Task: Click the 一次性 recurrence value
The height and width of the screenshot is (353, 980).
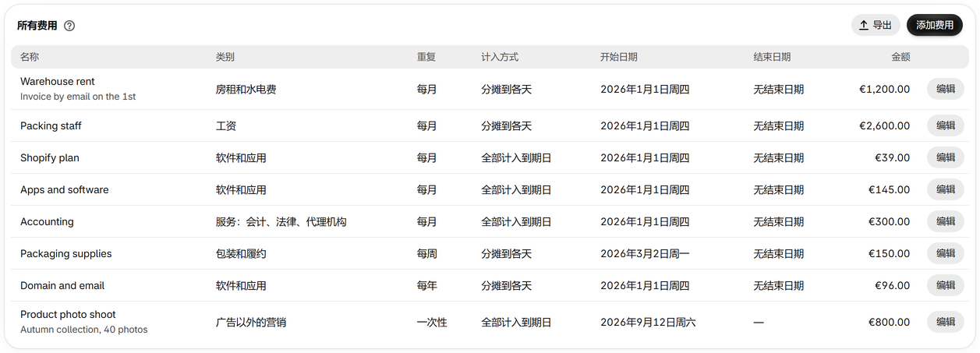Action: click(432, 322)
